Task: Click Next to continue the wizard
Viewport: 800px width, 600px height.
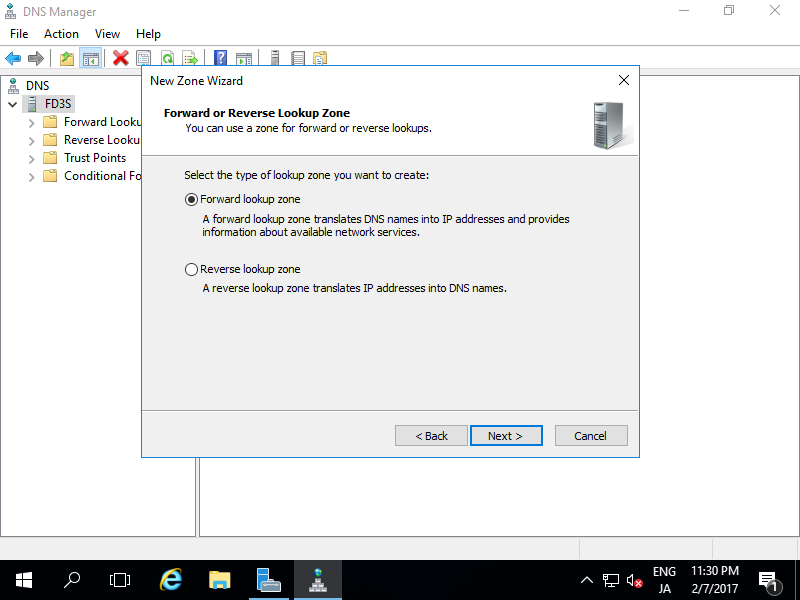Action: [x=506, y=435]
